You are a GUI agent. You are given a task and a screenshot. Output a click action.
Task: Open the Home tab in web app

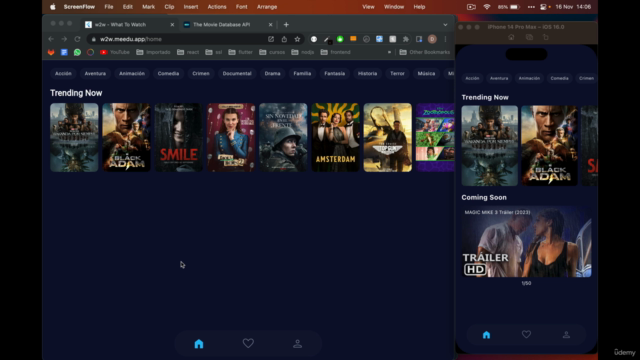[x=199, y=344]
